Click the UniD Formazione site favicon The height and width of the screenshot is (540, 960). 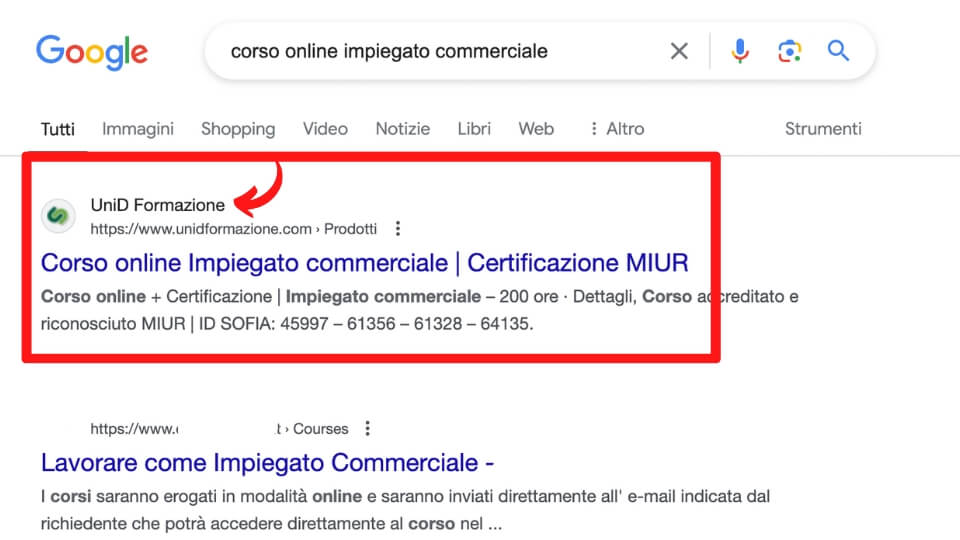tap(58, 216)
